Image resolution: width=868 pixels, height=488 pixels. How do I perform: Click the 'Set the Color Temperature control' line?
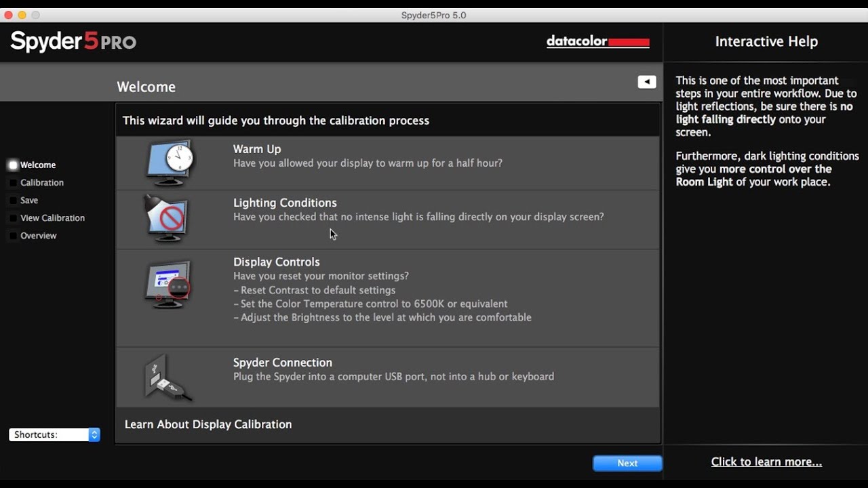[x=370, y=304]
